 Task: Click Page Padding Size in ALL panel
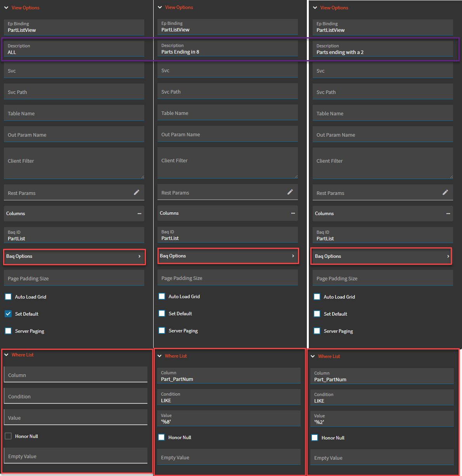tap(74, 278)
